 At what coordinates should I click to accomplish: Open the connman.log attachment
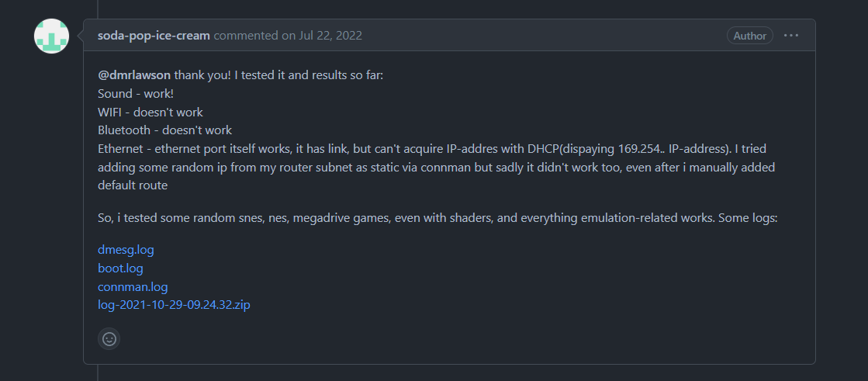pos(133,287)
